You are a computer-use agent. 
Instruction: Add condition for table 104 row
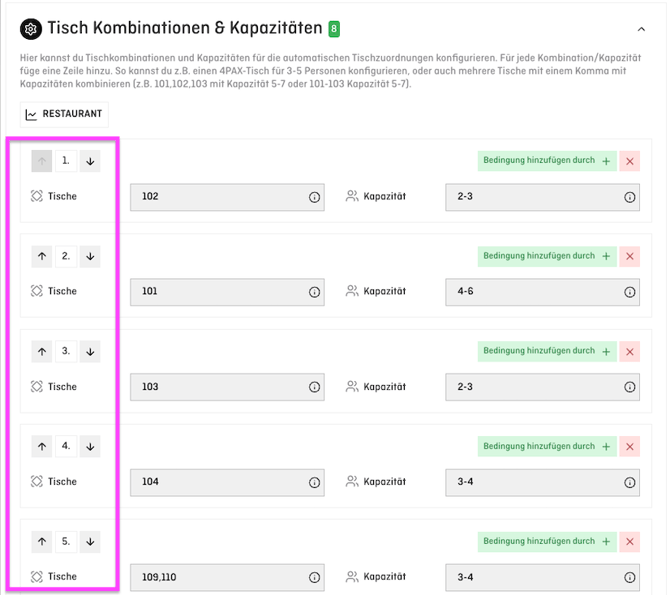pyautogui.click(x=547, y=446)
